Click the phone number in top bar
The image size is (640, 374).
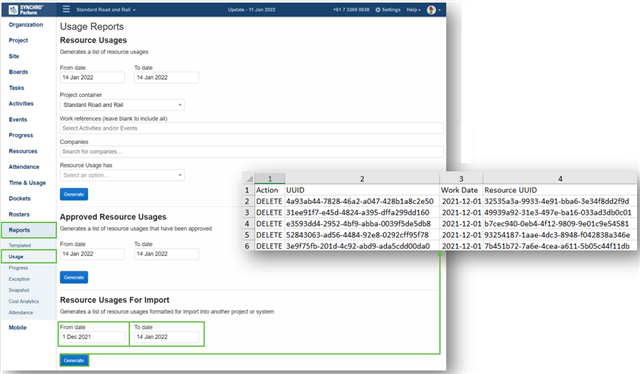coord(351,10)
